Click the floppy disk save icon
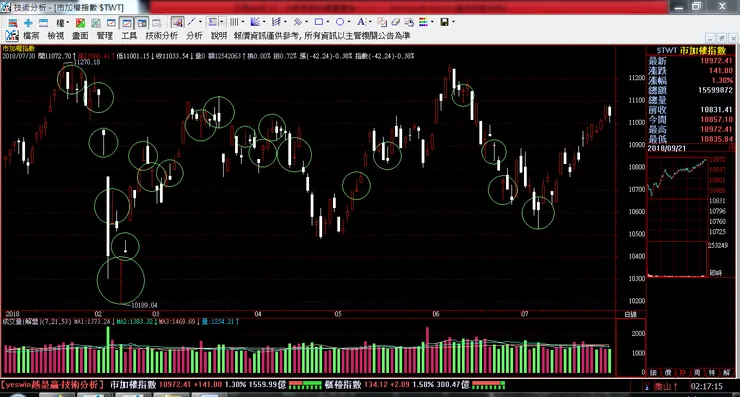 point(444,22)
